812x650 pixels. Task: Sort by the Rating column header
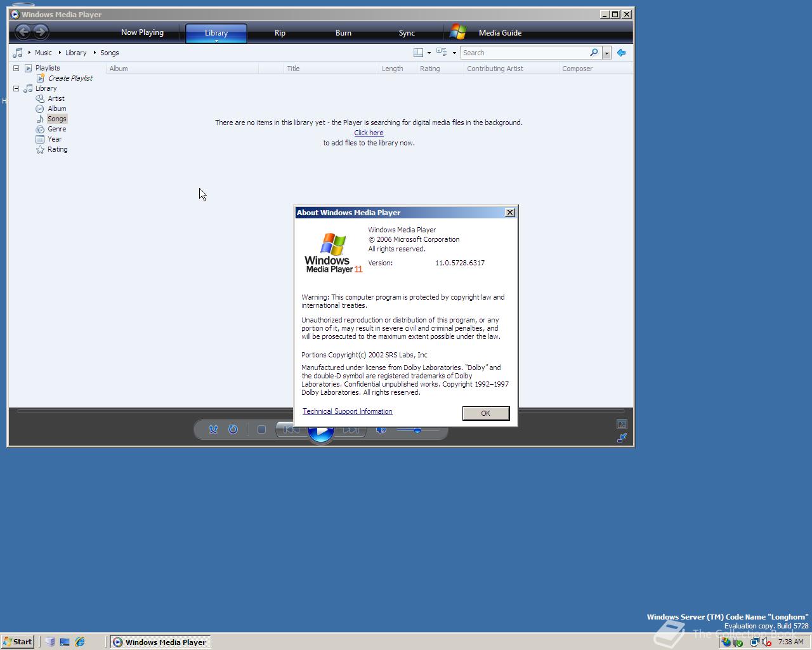click(x=440, y=69)
